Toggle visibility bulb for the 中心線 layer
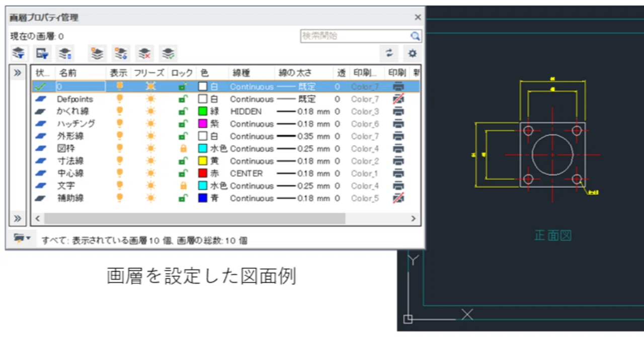 119,174
